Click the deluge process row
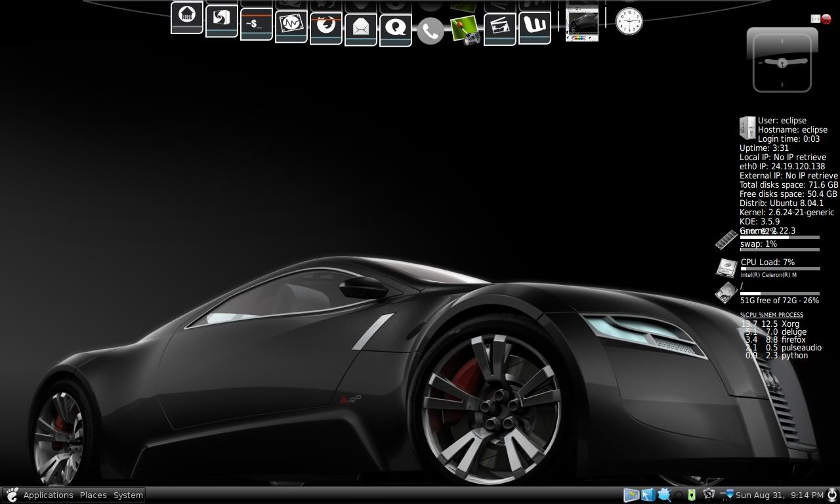The height and width of the screenshot is (504, 840). (x=776, y=332)
